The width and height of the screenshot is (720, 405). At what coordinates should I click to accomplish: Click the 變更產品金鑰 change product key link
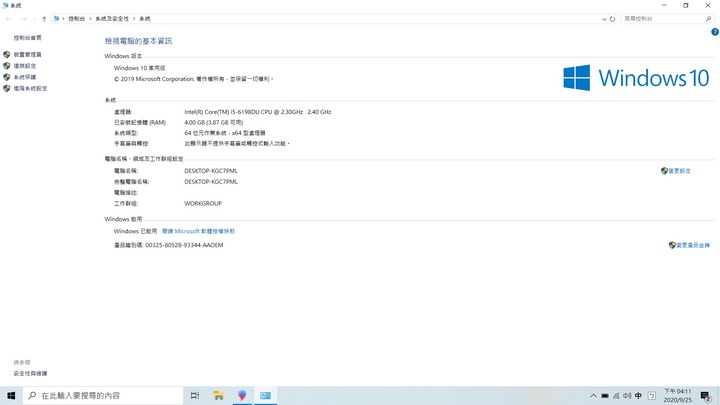point(693,245)
